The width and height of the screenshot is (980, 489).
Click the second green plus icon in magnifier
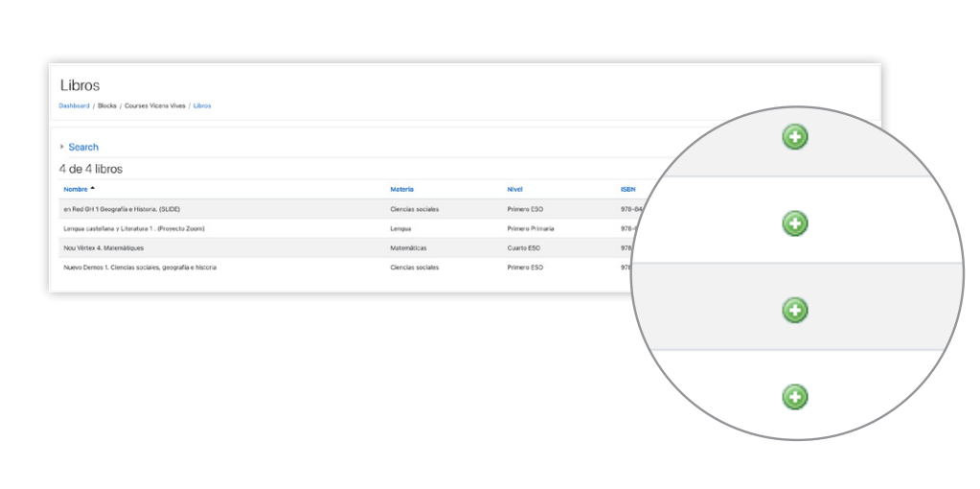tap(795, 223)
